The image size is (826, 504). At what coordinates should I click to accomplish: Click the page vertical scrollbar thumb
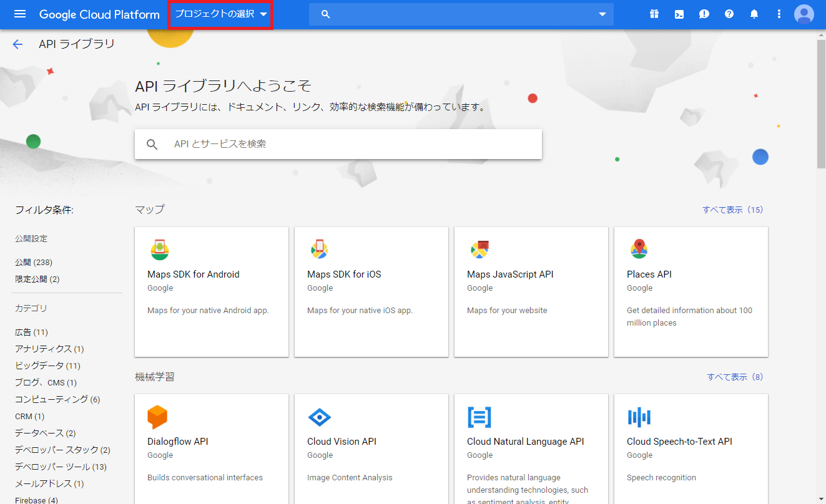821,103
